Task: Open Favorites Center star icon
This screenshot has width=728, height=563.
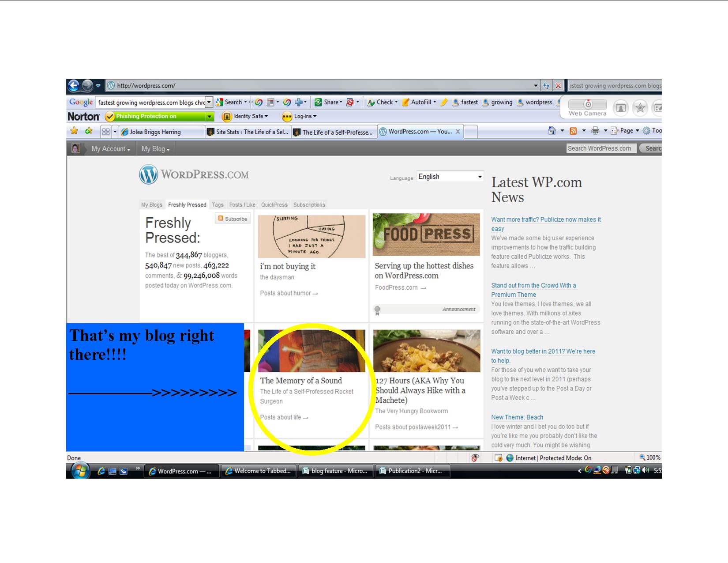Action: pos(74,131)
